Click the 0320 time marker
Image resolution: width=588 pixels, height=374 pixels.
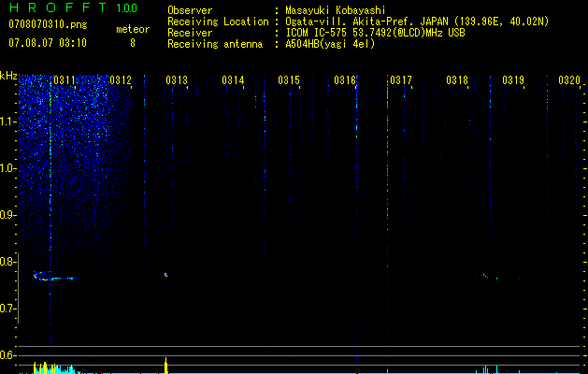tap(569, 80)
